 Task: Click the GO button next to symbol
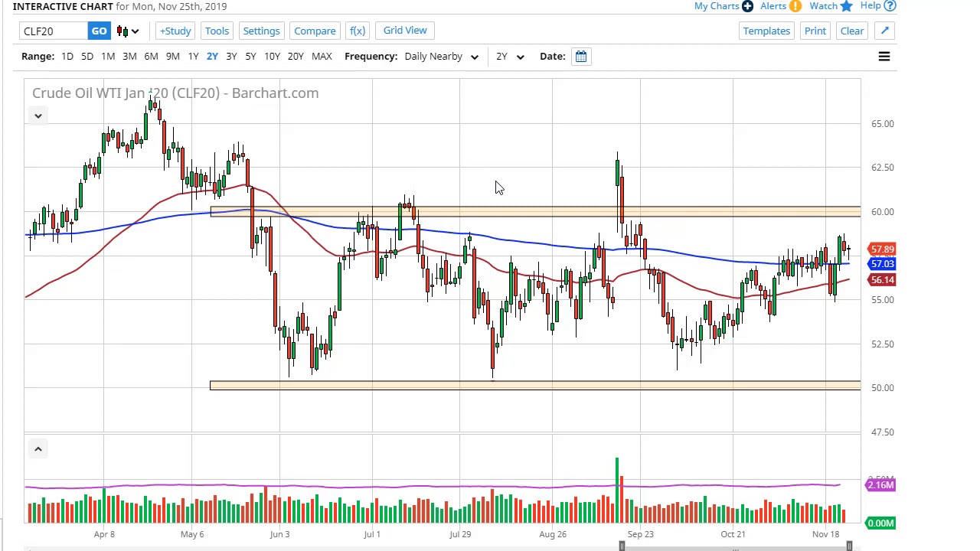[x=99, y=31]
